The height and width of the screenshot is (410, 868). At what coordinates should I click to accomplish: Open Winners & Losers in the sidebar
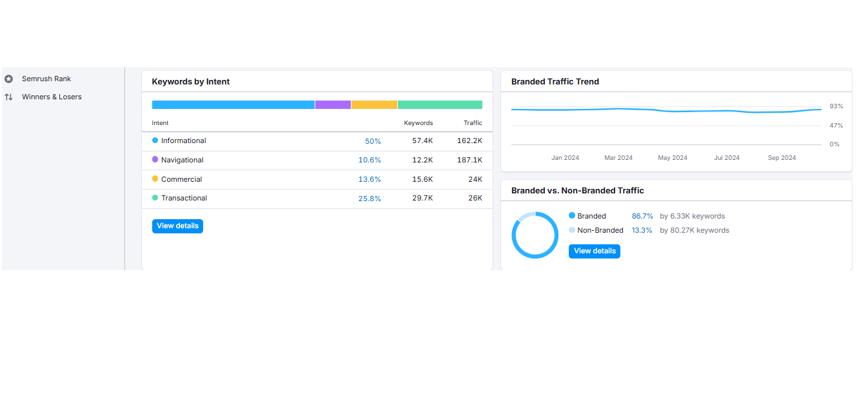52,97
